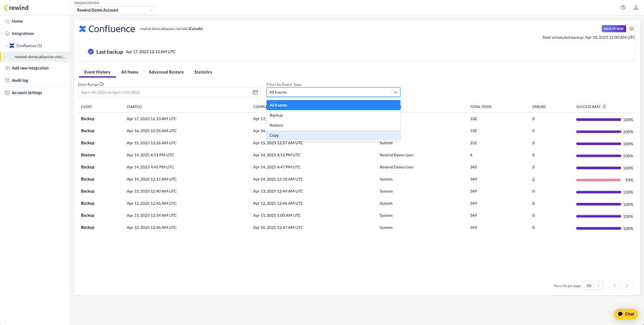
Task: Select Restore option in event filter
Action: coord(333,125)
